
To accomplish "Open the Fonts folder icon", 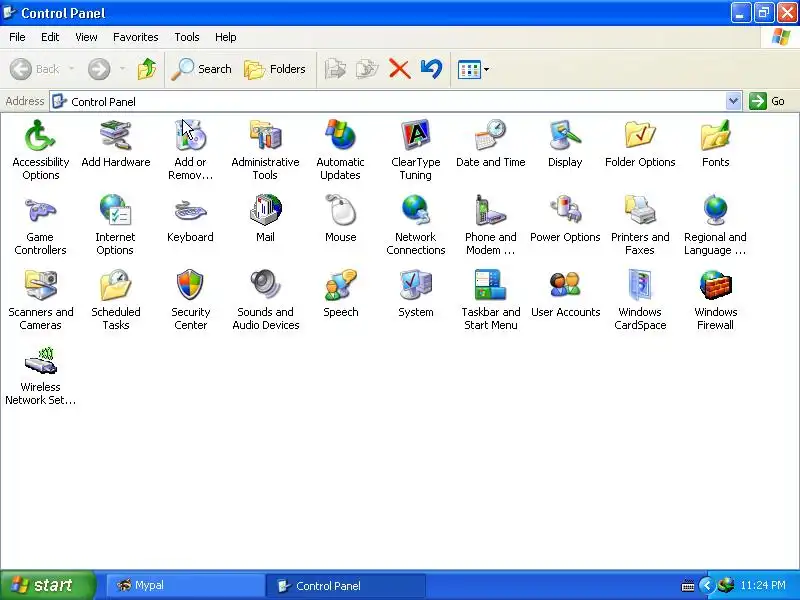I will (715, 136).
